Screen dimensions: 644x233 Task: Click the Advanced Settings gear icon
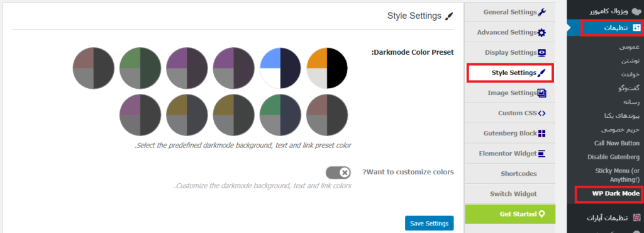click(541, 33)
